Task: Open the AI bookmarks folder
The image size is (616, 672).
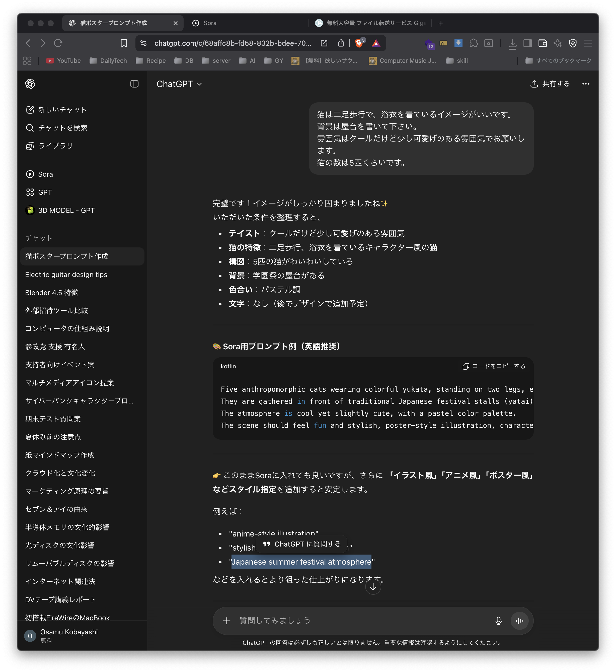Action: tap(247, 61)
